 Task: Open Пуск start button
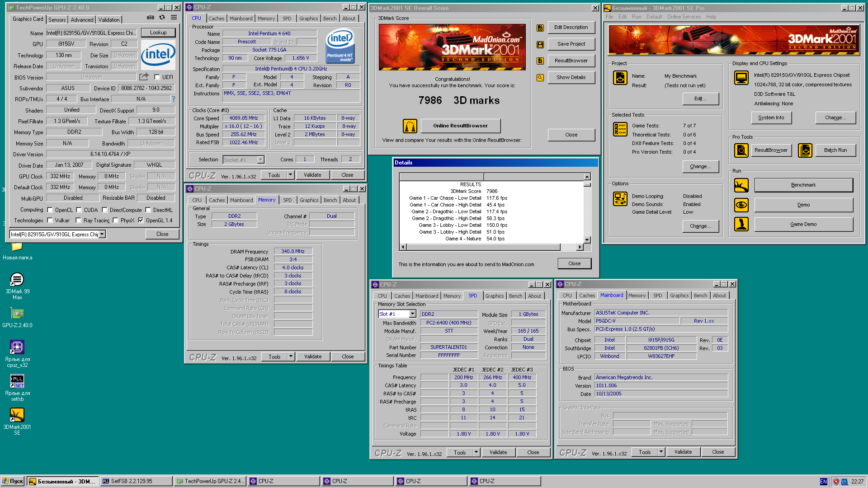[13, 481]
